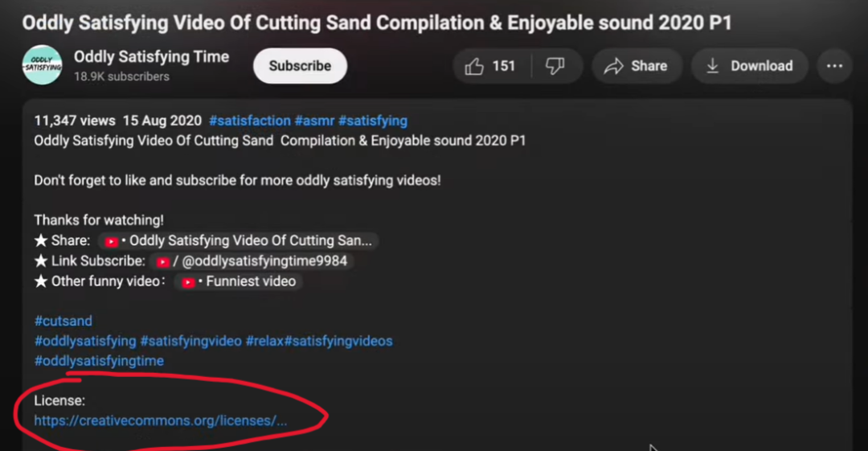
Task: Click the #relax hashtag
Action: tap(263, 341)
